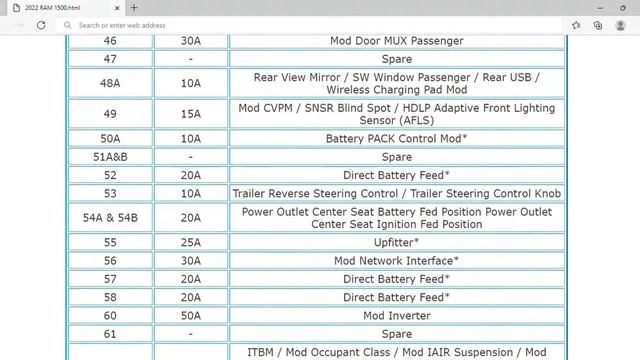Click the page refresh icon
The width and height of the screenshot is (640, 360).
coord(41,25)
